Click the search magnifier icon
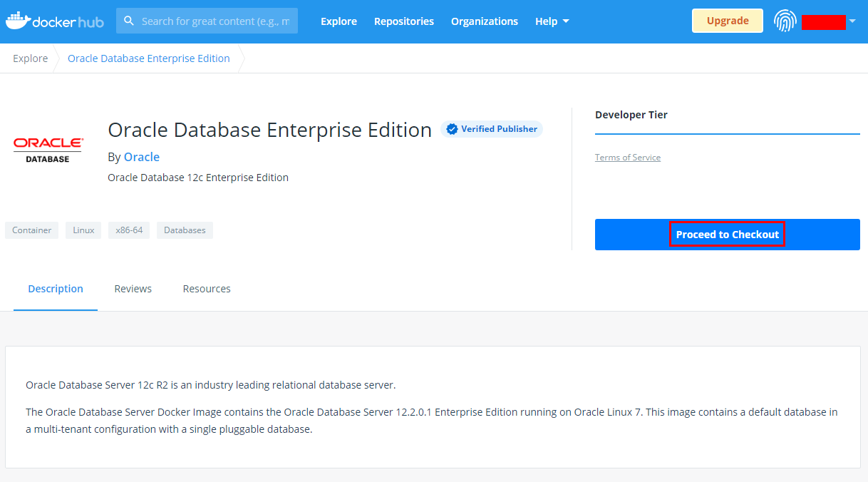Viewport: 868px width, 482px height. coord(129,21)
